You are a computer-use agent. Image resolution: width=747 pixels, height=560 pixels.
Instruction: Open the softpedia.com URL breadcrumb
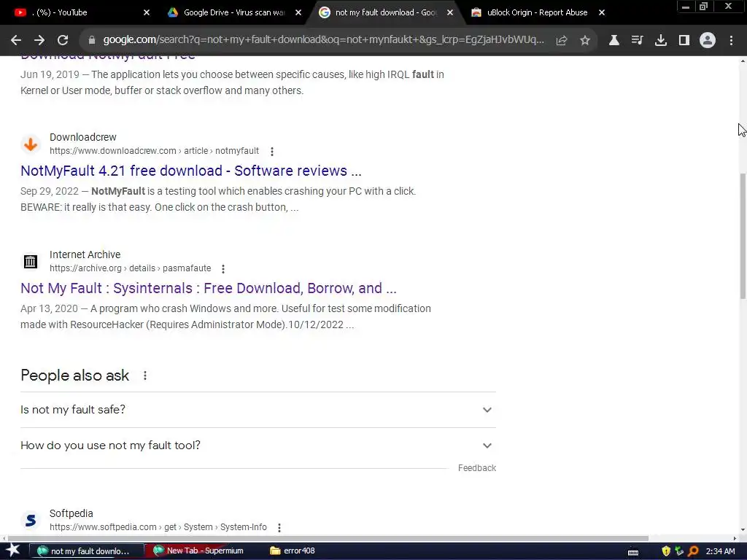pos(158,527)
